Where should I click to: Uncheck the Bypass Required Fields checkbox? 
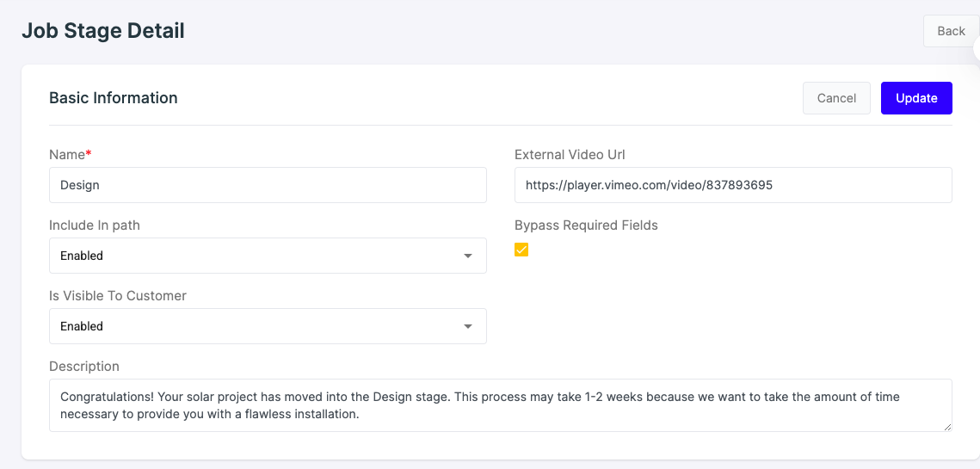coord(521,250)
